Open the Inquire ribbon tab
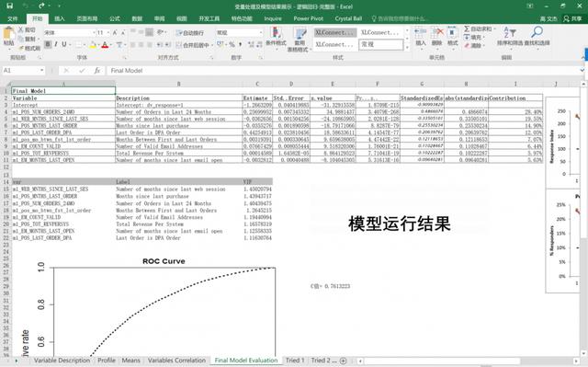This screenshot has width=588, height=367. 273,18
